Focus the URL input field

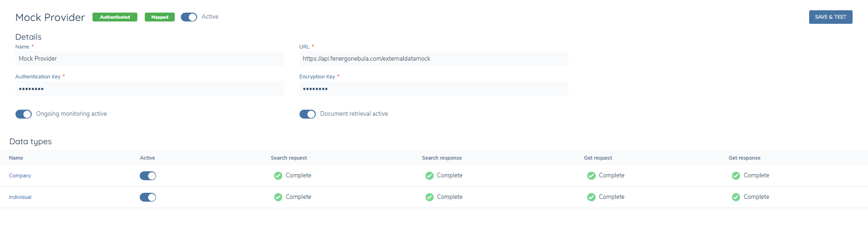click(434, 59)
